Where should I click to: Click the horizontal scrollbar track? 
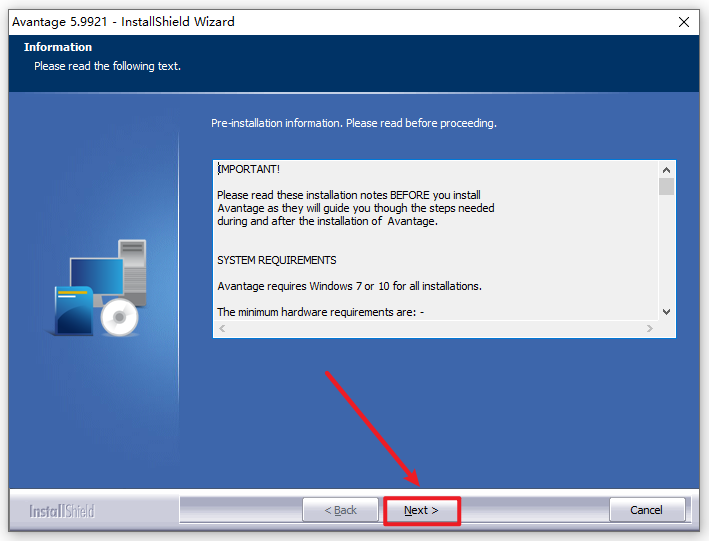(x=436, y=328)
